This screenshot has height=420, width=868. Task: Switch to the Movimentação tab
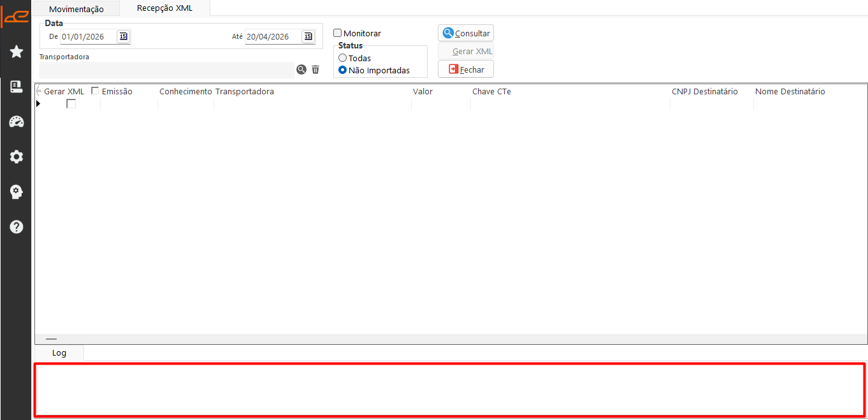(76, 9)
